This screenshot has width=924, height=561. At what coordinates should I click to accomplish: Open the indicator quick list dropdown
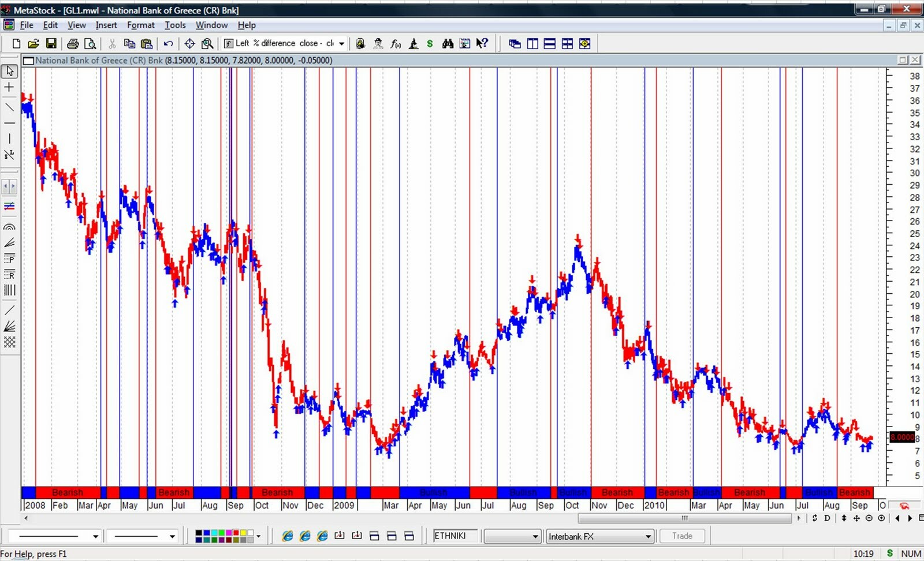[x=342, y=44]
